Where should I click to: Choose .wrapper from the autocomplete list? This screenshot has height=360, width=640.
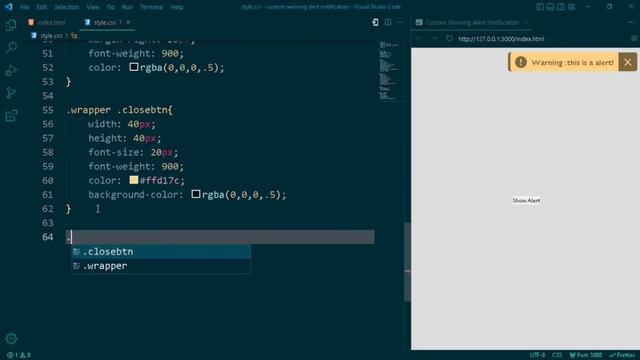[161, 266]
